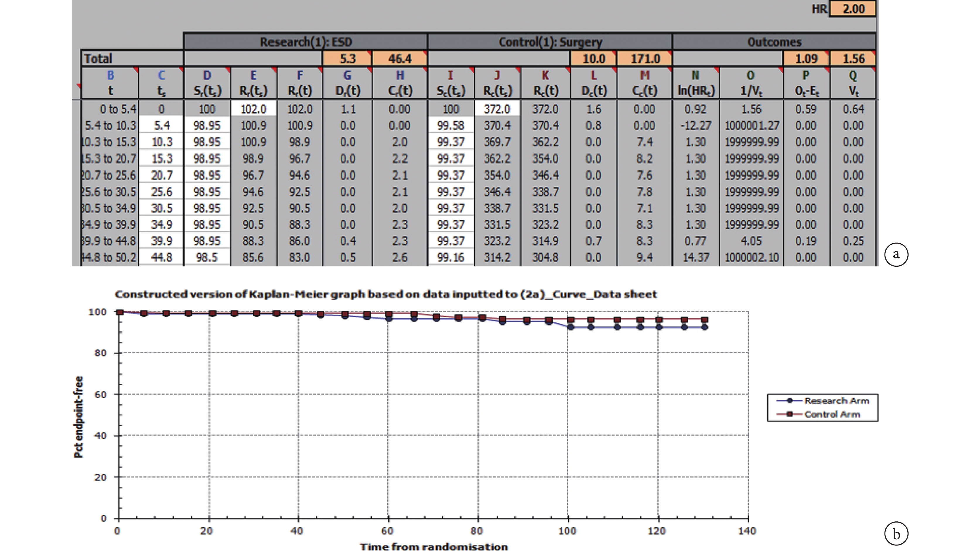
Task: Select the 99.58 cell in column I
Action: [451, 126]
